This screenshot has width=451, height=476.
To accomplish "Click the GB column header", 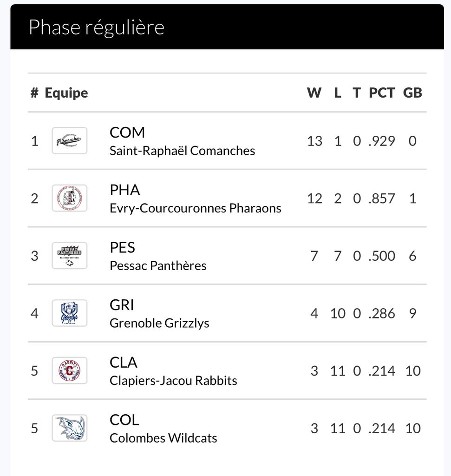I will click(x=412, y=93).
